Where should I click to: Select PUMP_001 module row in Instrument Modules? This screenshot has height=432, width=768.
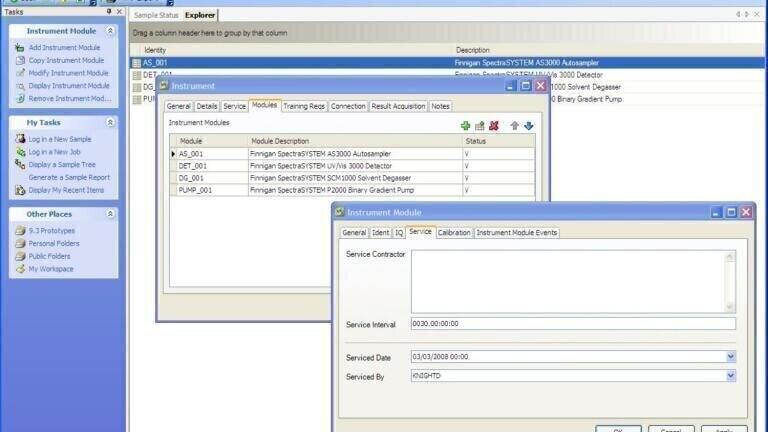353,190
